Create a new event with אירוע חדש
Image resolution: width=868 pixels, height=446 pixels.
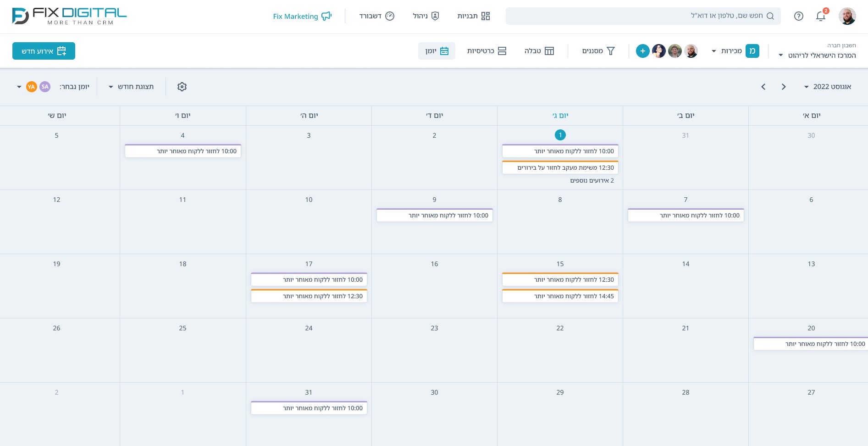pos(44,51)
